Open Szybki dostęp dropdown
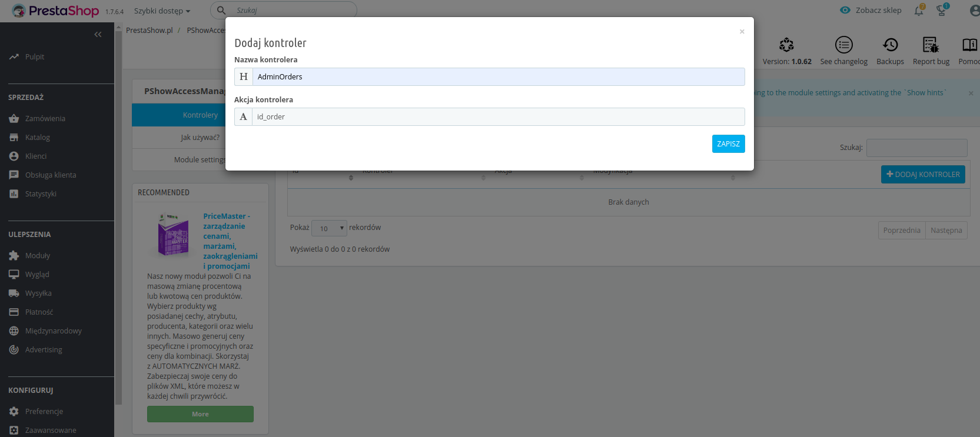 coord(162,11)
